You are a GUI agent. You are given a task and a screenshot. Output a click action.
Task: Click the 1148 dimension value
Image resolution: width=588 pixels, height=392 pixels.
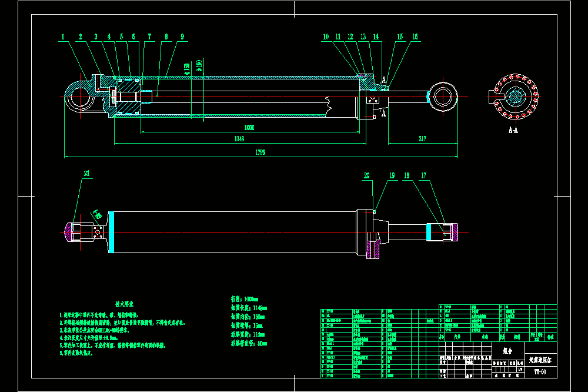(239, 139)
